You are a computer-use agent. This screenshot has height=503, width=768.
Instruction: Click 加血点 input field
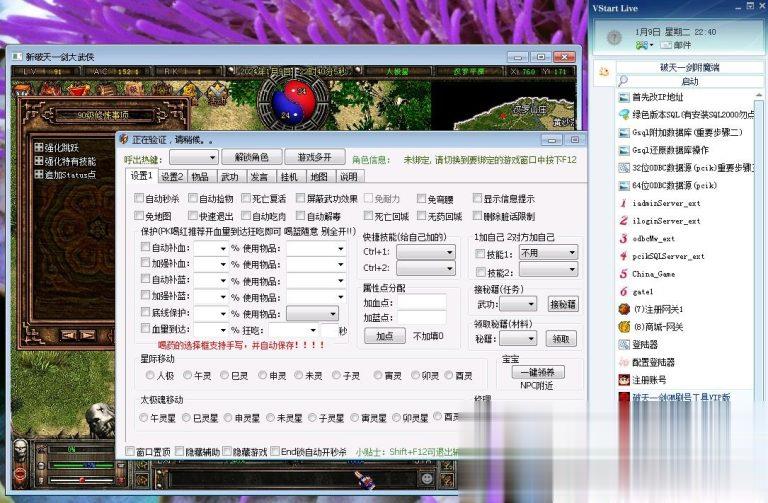[x=421, y=302]
